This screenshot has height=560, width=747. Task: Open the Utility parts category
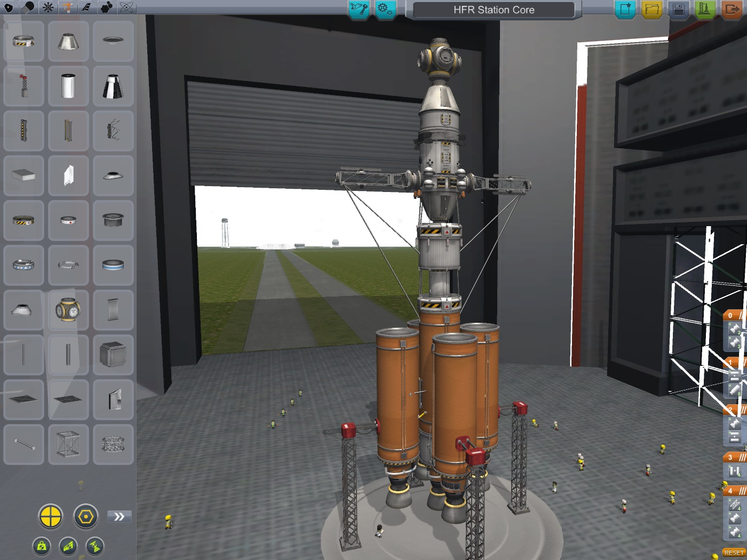(107, 7)
